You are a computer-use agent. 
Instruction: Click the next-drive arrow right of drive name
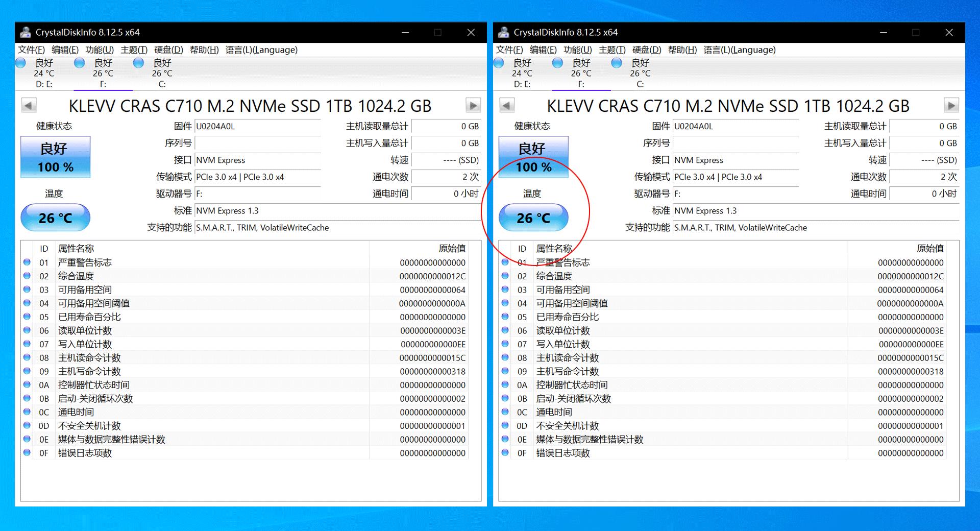473,105
